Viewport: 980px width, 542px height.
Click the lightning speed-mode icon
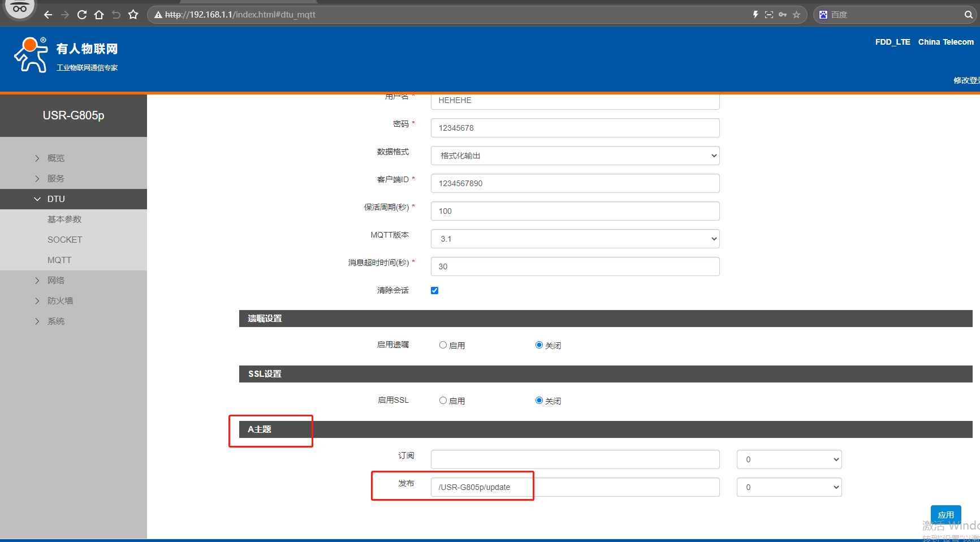click(755, 15)
